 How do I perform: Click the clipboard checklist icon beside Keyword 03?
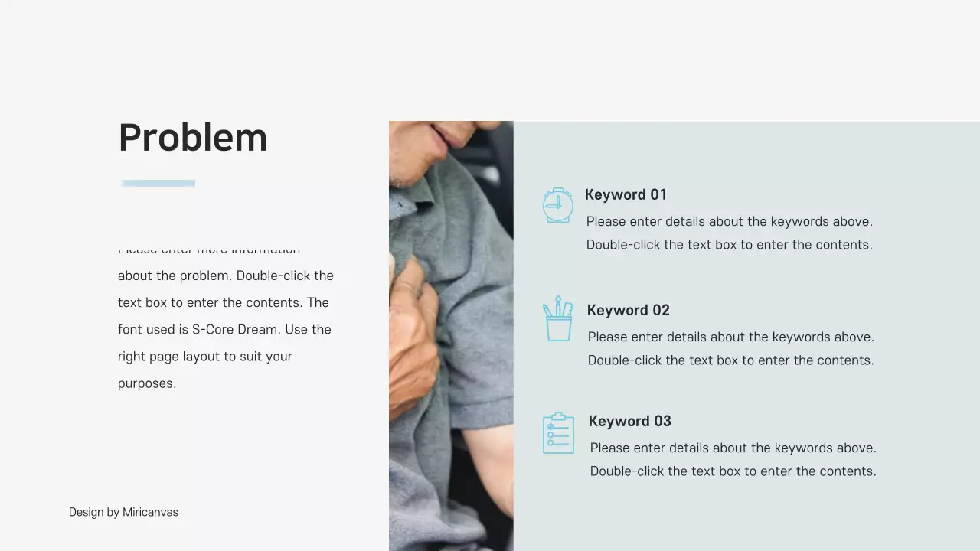(x=558, y=433)
